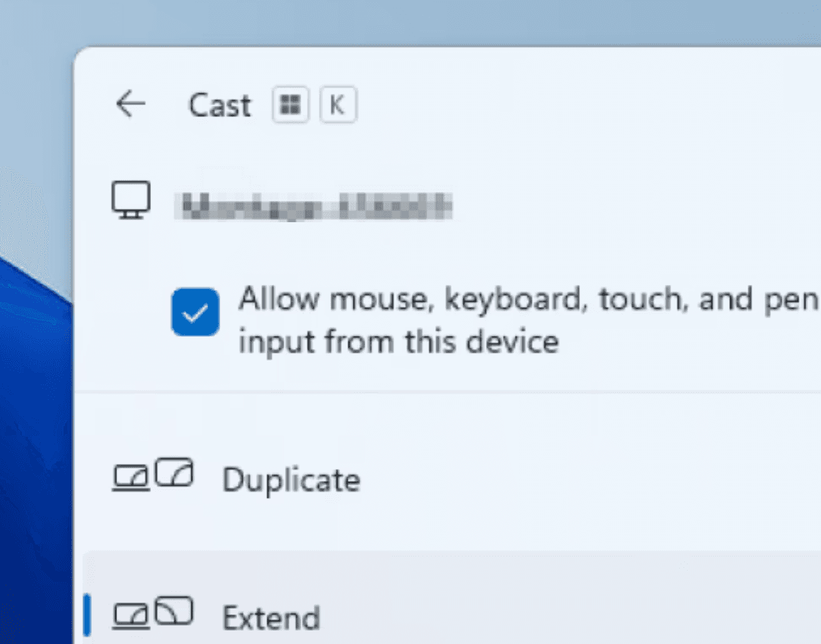Click the K shortcut key badge
821x644 pixels.
(338, 104)
